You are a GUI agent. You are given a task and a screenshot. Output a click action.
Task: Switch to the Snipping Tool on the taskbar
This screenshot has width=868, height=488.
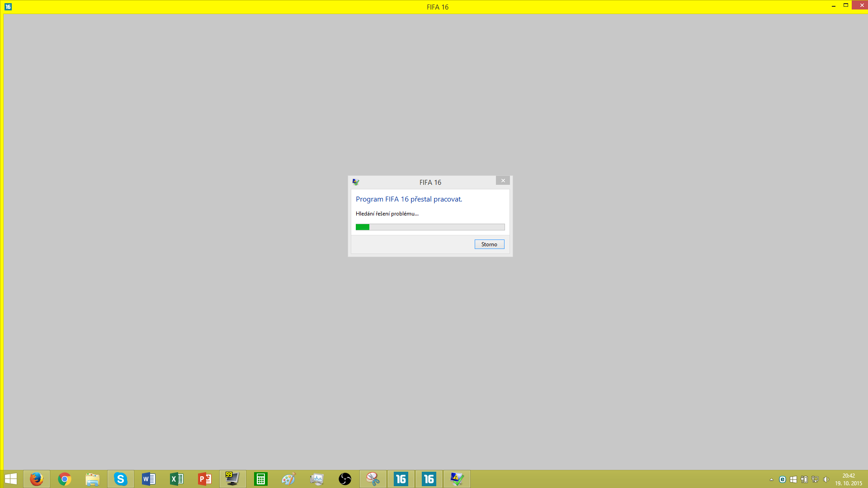click(x=373, y=479)
